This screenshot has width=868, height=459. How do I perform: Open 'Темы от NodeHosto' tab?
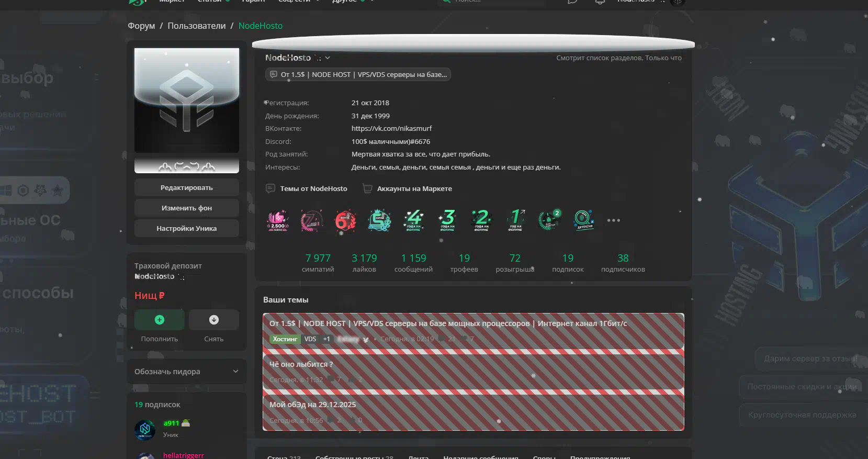(x=313, y=188)
